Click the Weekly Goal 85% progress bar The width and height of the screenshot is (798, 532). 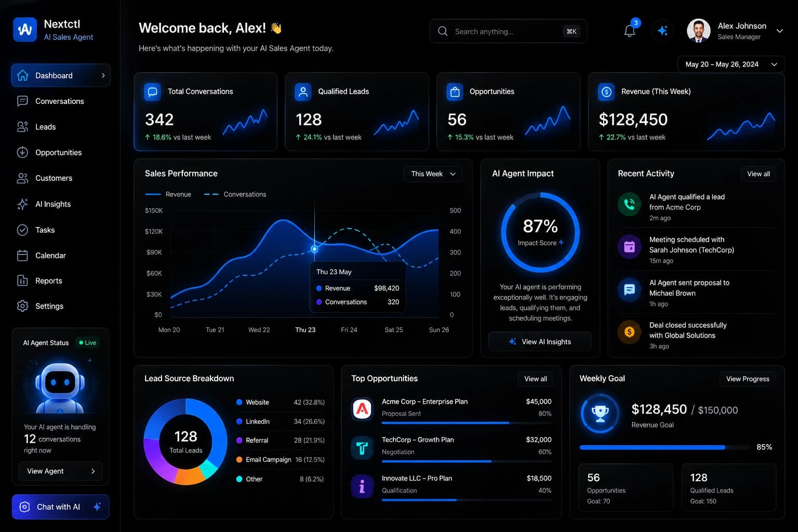coord(664,447)
